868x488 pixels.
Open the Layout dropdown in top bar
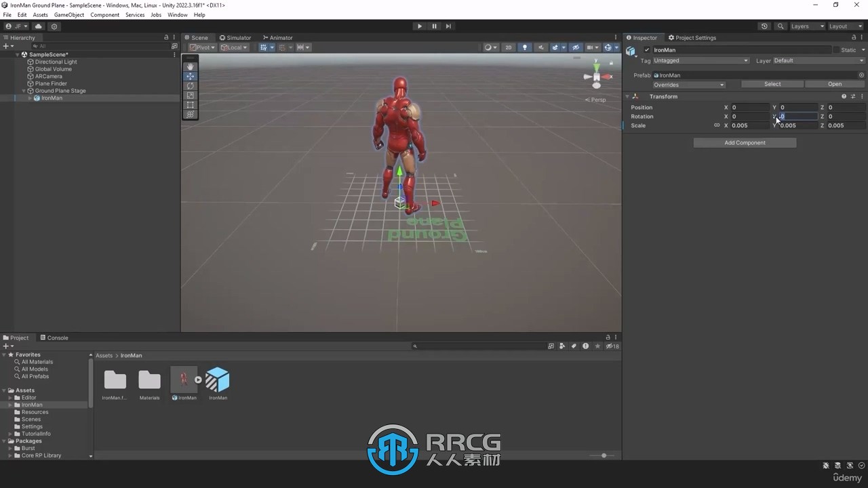pyautogui.click(x=845, y=26)
